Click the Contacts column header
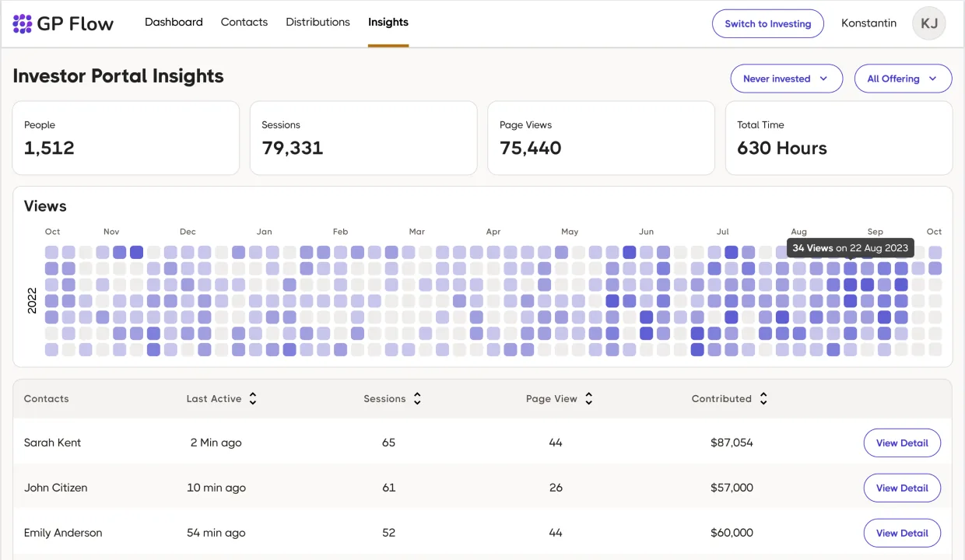Screen dimensions: 965x560 click(46, 399)
